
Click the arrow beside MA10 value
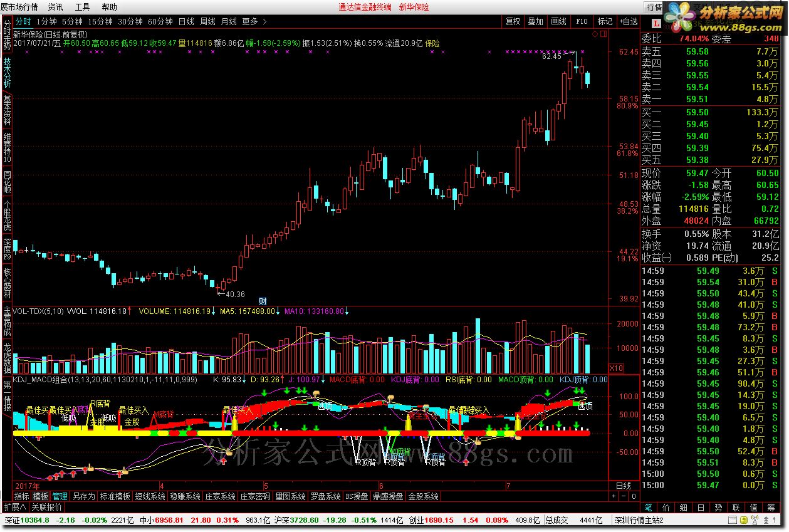tap(347, 311)
